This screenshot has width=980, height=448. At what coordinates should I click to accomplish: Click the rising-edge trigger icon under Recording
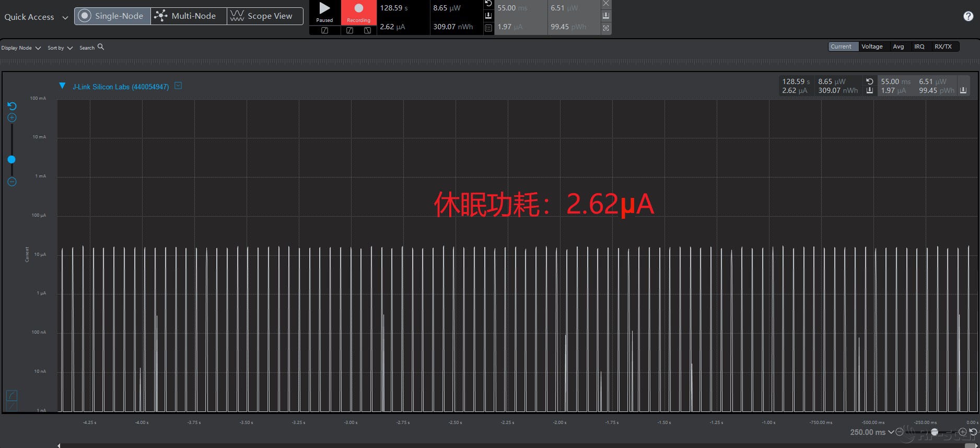(x=350, y=30)
